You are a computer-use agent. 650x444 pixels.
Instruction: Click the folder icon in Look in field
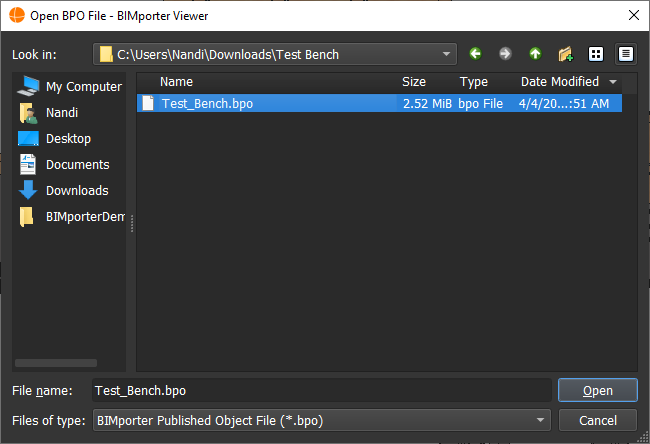(106, 54)
